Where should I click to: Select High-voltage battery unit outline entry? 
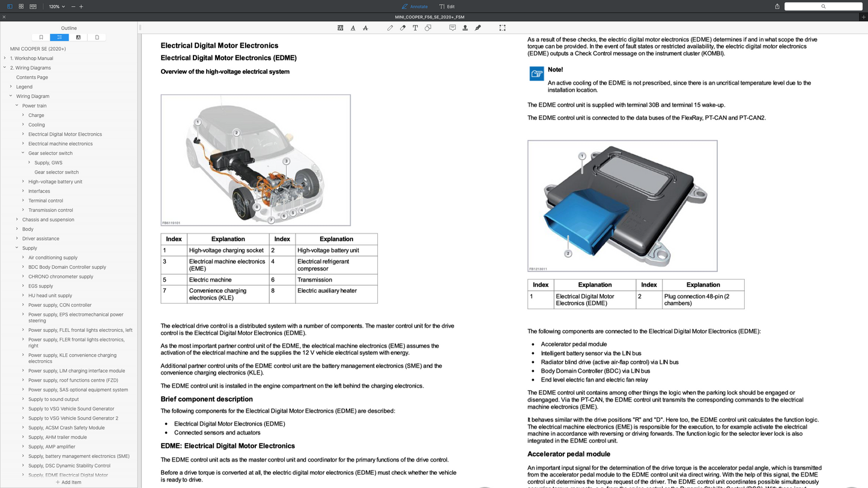55,182
